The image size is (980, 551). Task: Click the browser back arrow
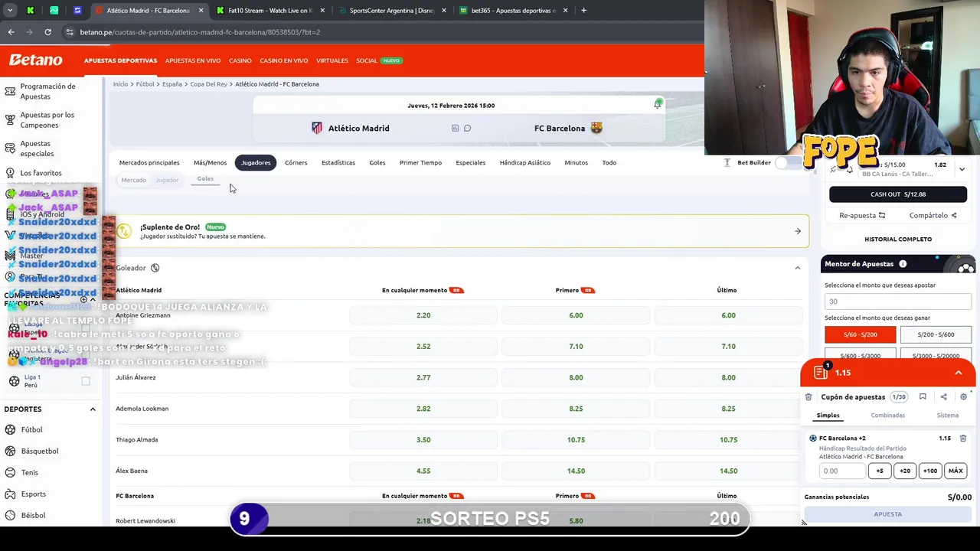click(x=11, y=32)
